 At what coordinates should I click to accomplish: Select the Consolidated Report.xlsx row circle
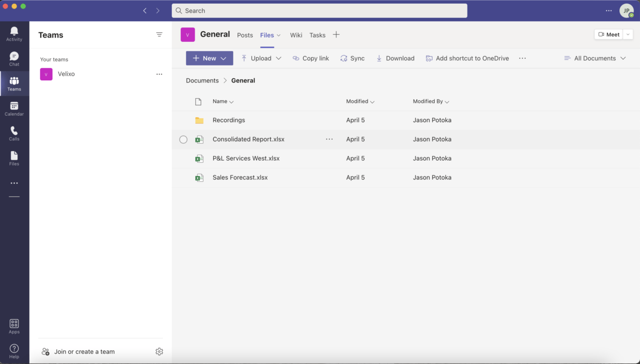(183, 139)
